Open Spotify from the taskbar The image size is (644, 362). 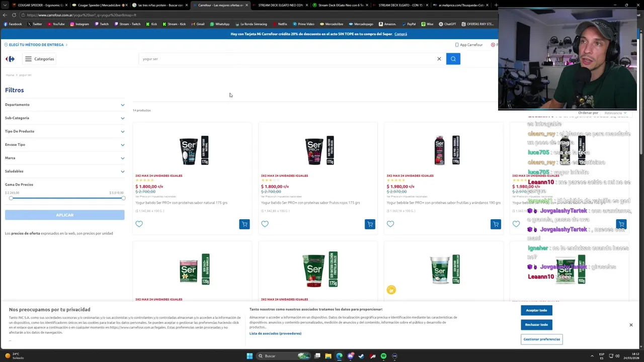[x=383, y=356]
